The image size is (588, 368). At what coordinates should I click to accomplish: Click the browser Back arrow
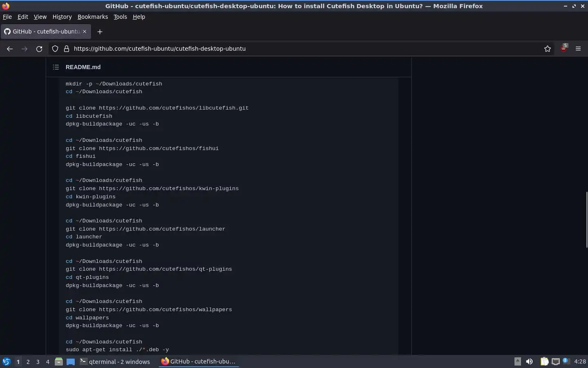[x=10, y=49]
